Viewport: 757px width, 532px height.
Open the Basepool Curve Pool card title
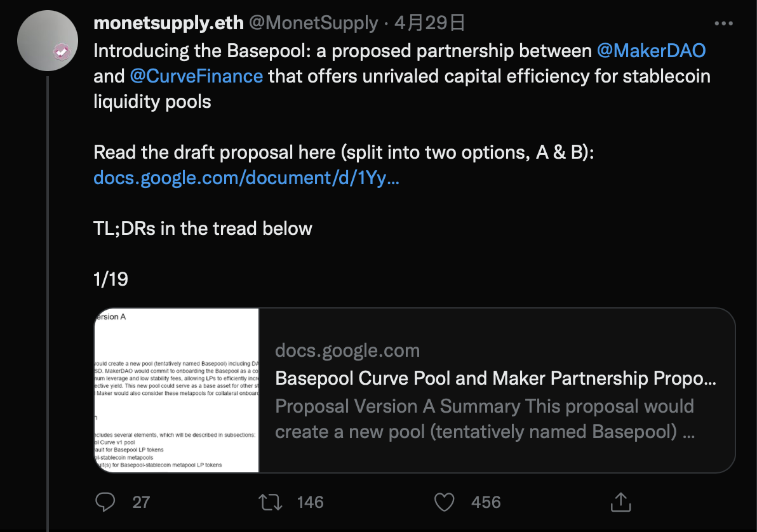click(495, 378)
